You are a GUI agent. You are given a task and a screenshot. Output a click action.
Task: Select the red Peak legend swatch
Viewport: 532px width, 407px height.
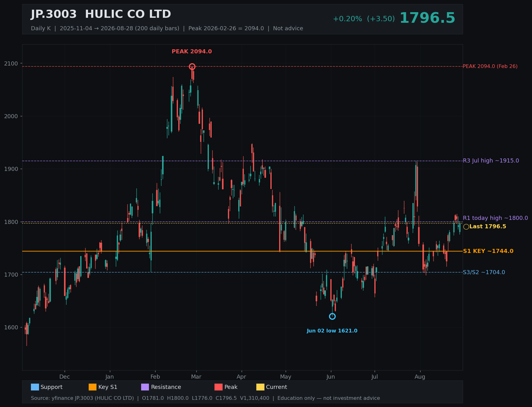[x=219, y=387]
